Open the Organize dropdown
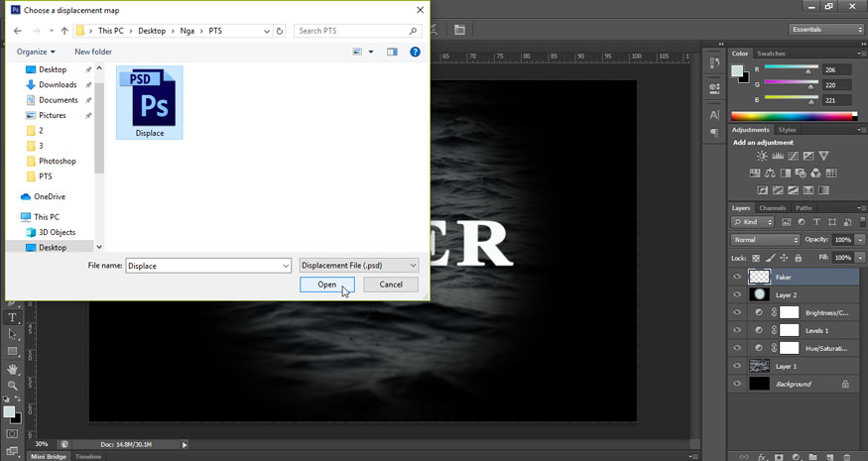 36,52
